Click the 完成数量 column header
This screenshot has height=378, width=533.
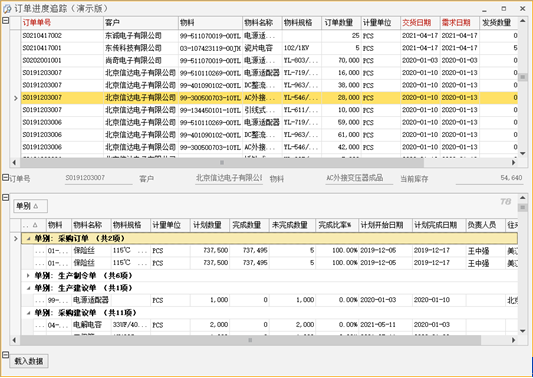point(249,225)
